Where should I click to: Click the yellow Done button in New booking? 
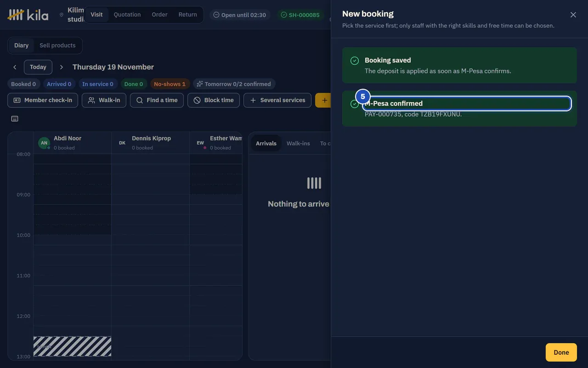[561, 352]
